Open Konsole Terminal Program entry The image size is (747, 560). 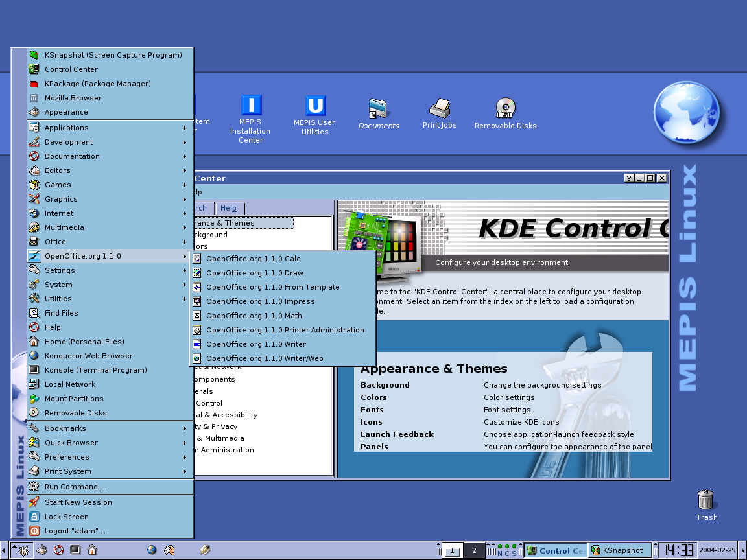pyautogui.click(x=110, y=370)
